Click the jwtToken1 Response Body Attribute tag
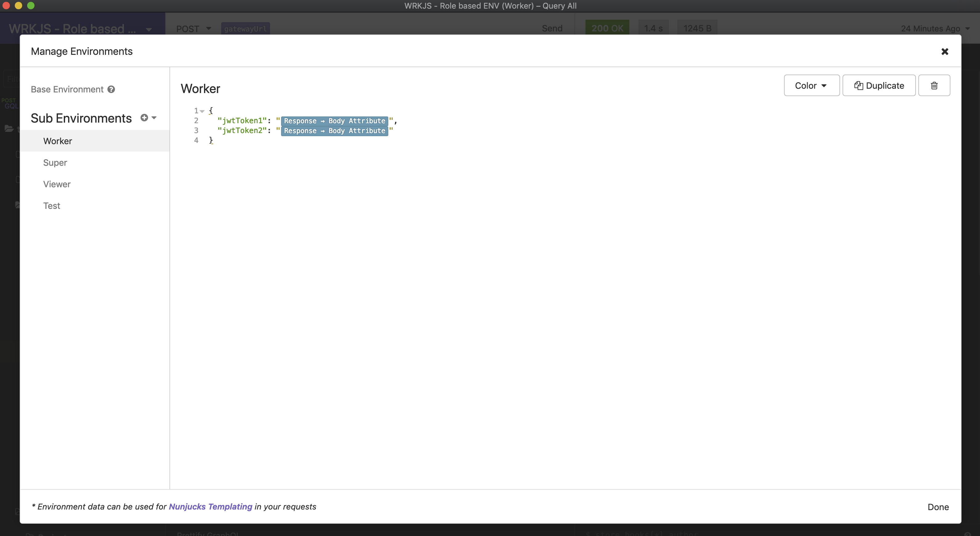The width and height of the screenshot is (980, 536). tap(334, 121)
